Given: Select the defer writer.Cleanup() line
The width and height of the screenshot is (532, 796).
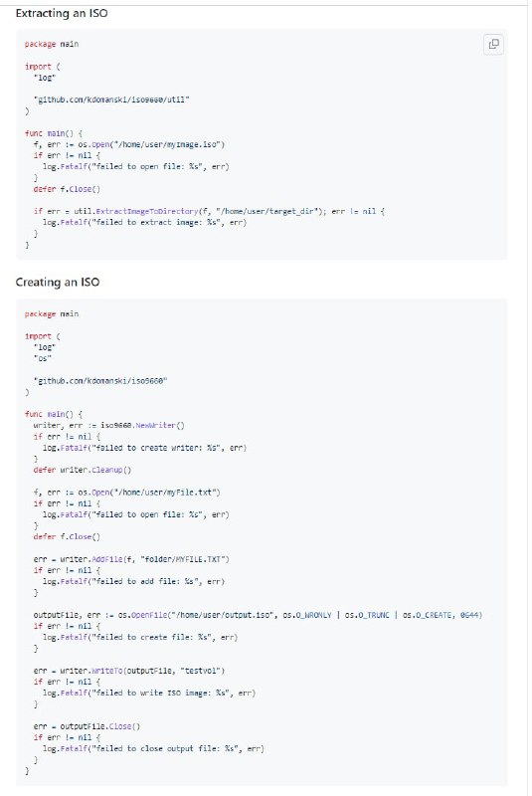Looking at the screenshot, I should pyautogui.click(x=83, y=470).
